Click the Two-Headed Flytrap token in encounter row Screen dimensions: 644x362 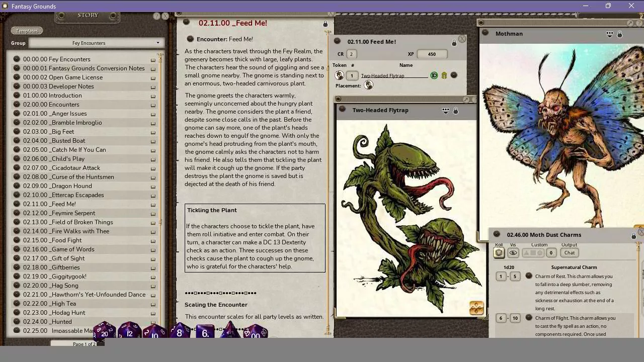click(x=340, y=75)
